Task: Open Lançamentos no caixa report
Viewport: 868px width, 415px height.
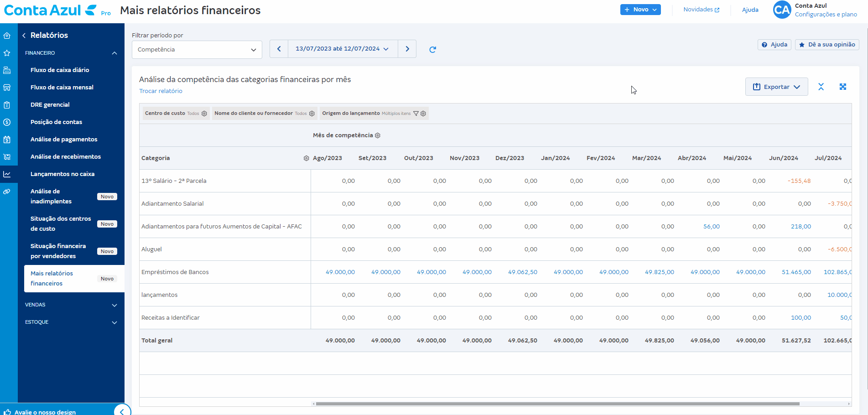Action: (x=62, y=174)
